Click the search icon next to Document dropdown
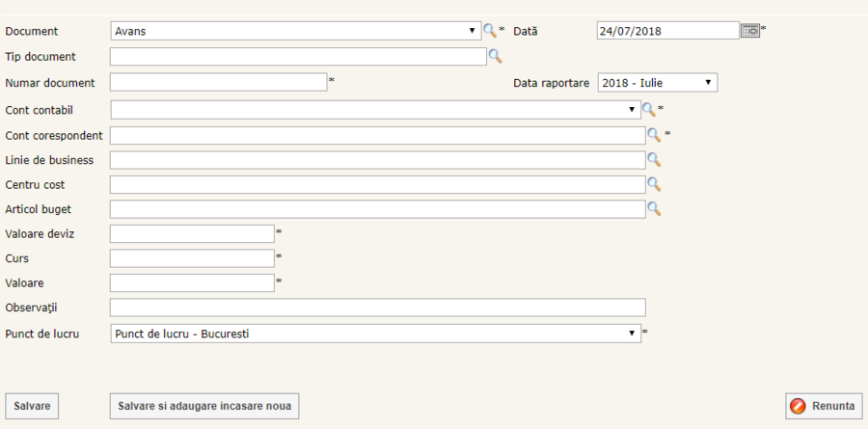Image resolution: width=868 pixels, height=429 pixels. (x=490, y=31)
